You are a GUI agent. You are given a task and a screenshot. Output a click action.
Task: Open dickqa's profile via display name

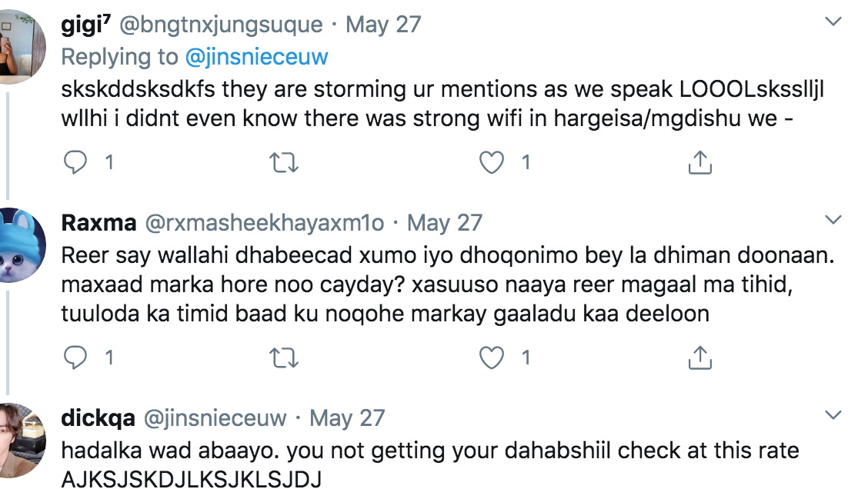pos(98,418)
